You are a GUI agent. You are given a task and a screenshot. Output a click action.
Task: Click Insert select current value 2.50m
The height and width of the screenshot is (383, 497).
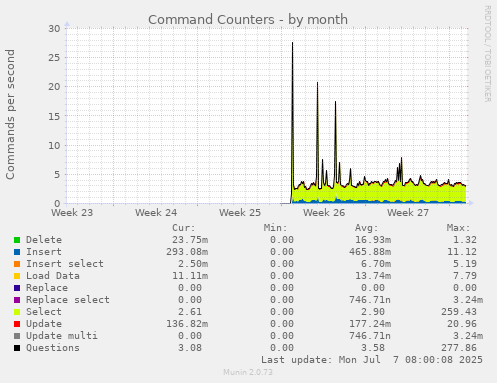point(193,264)
